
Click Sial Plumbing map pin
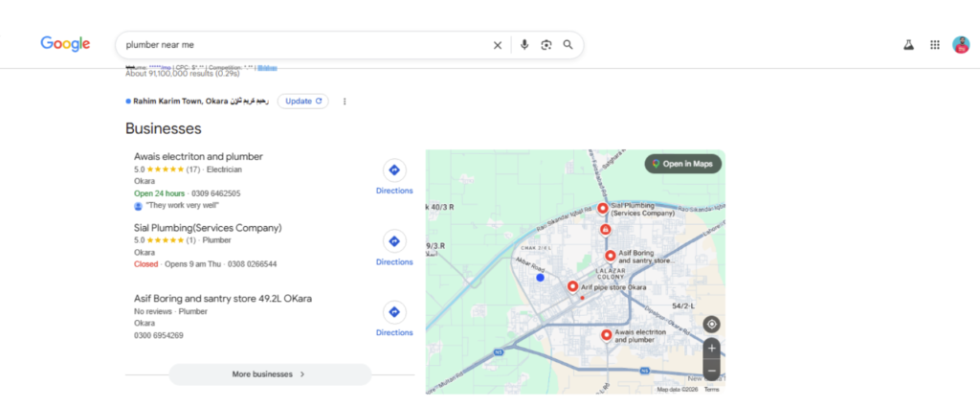(603, 208)
